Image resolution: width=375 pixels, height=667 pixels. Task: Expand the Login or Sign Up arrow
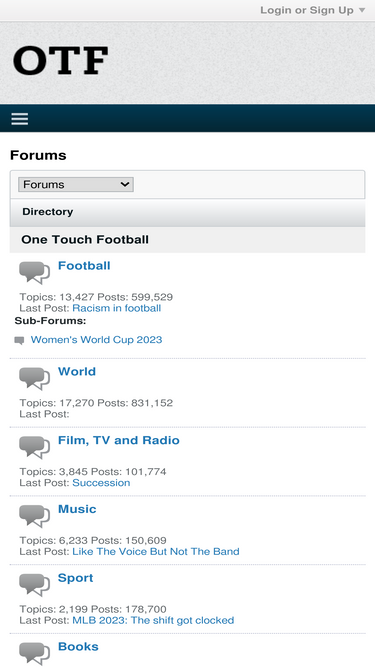362,10
